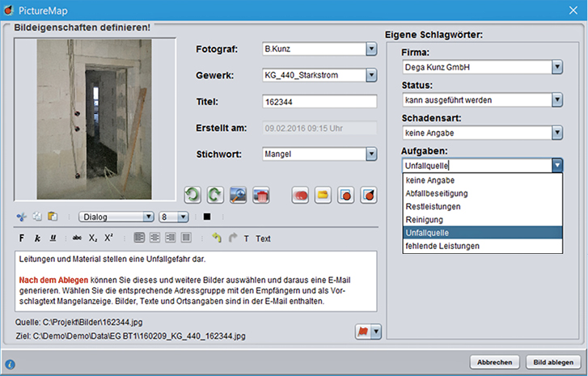Open the Fotograf dropdown
Screen dimensions: 588x376
tap(371, 49)
